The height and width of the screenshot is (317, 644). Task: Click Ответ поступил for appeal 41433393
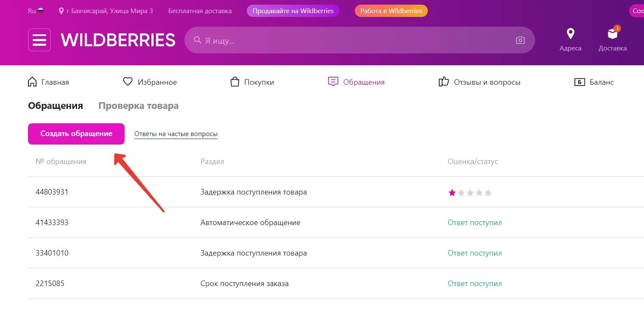(x=475, y=222)
